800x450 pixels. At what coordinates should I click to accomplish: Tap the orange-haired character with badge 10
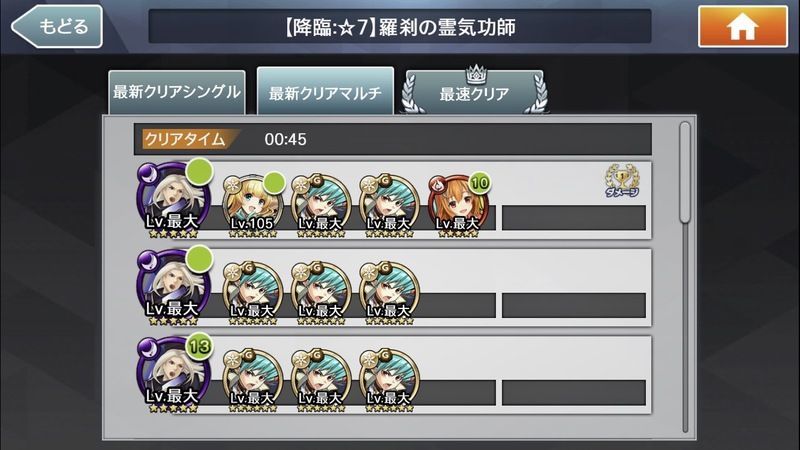[458, 206]
